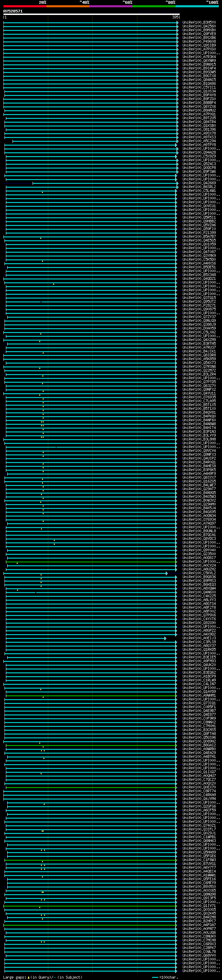Image resolution: width=222 pixels, height=980 pixels.
Task: Open hit UniRef100_Q9FVE9
Action: click(x=199, y=34)
